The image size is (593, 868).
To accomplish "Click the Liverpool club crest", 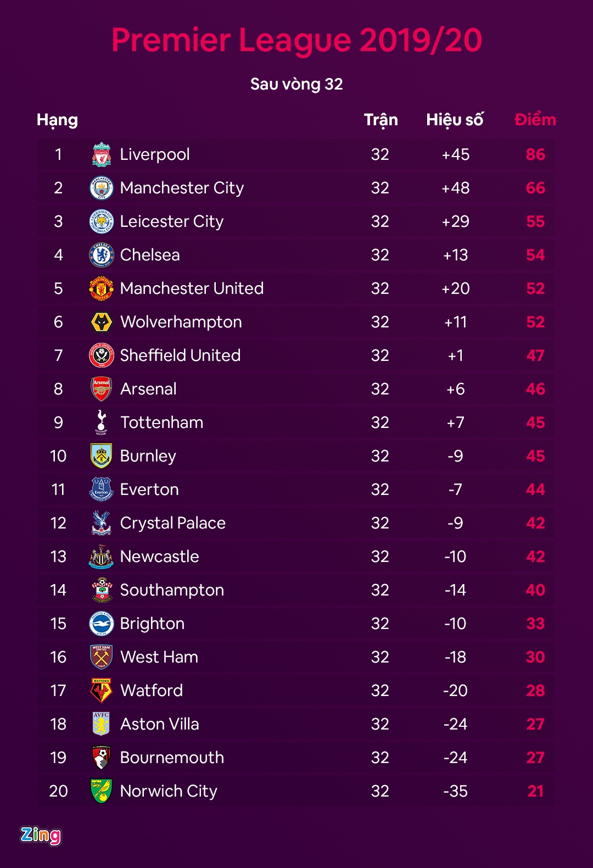I will (102, 154).
